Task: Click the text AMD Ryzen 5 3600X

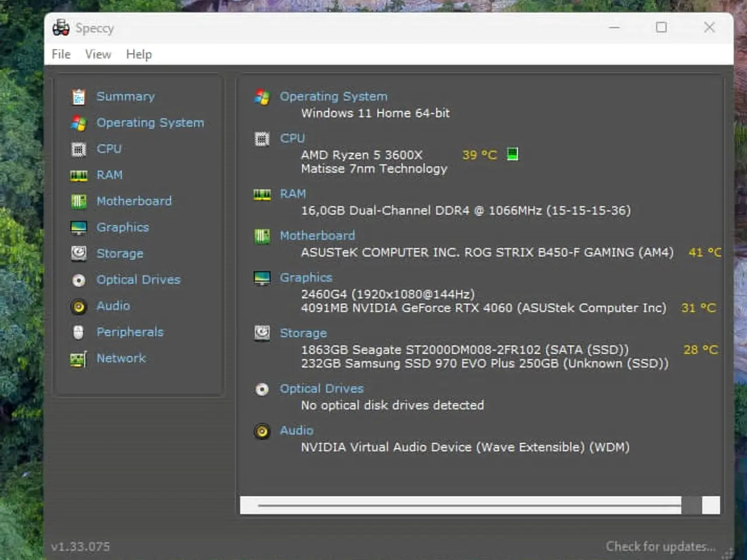Action: [362, 155]
